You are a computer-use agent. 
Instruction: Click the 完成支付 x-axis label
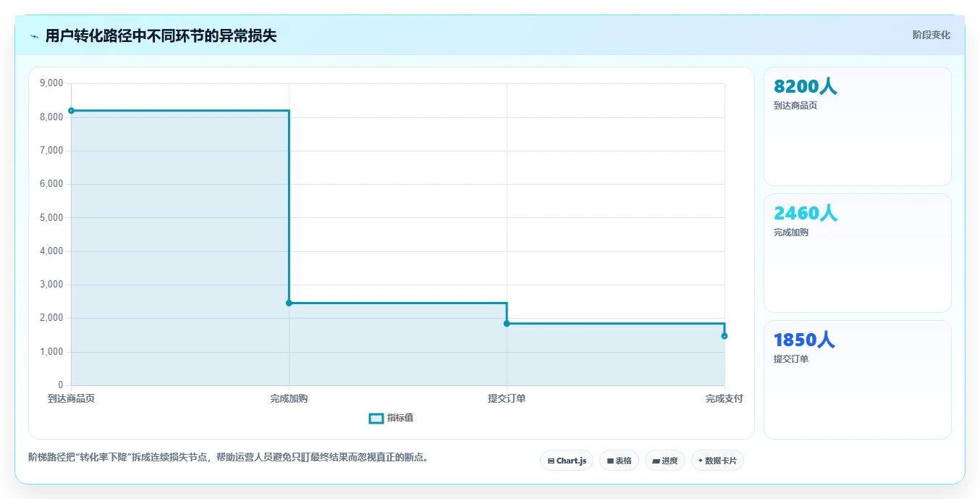tap(725, 398)
